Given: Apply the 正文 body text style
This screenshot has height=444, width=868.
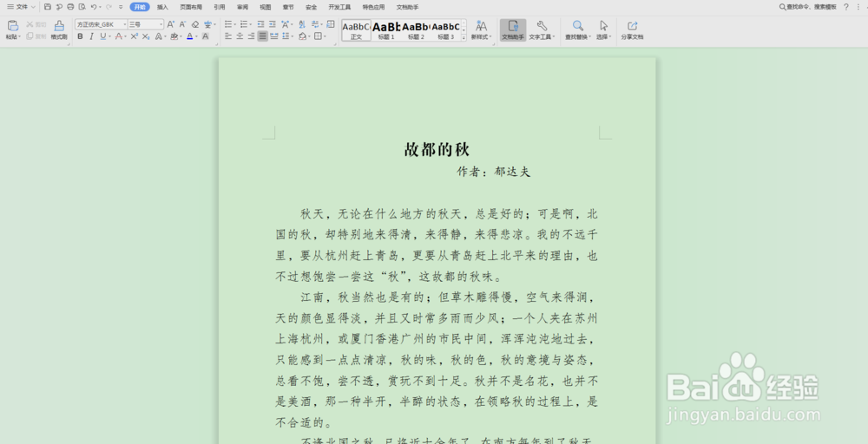Looking at the screenshot, I should click(x=356, y=29).
